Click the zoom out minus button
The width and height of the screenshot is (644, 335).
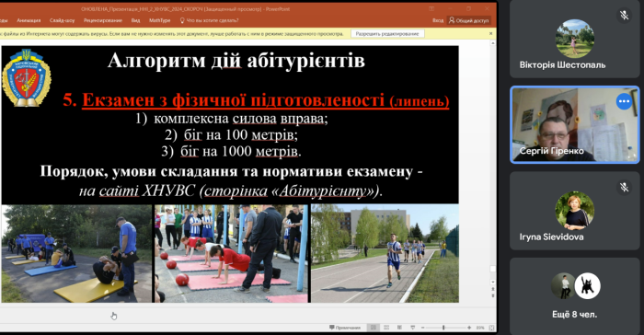pos(423,328)
